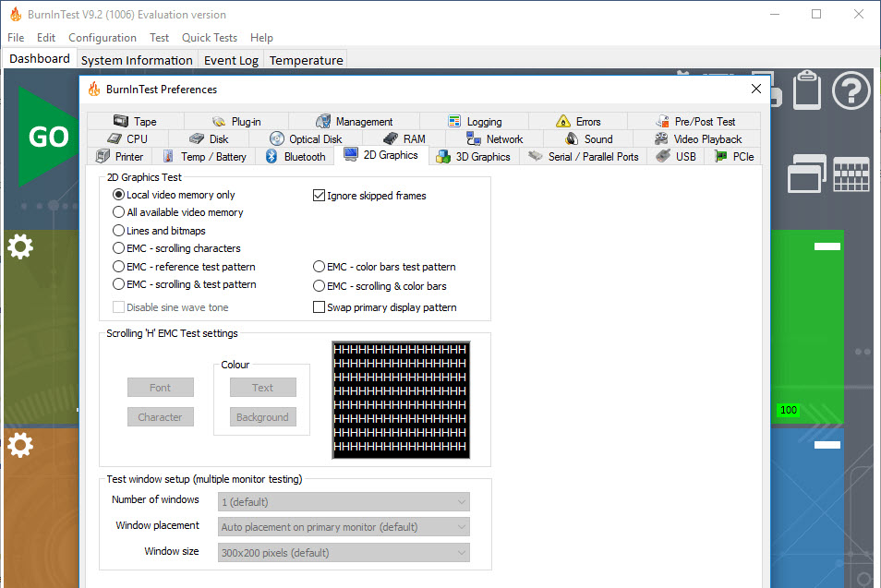
Task: Open the Management preferences tab
Action: point(354,121)
